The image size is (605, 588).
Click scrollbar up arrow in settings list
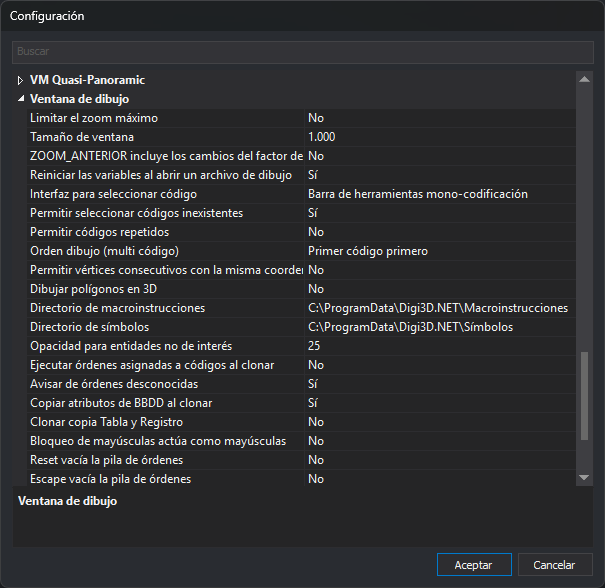pyautogui.click(x=584, y=79)
